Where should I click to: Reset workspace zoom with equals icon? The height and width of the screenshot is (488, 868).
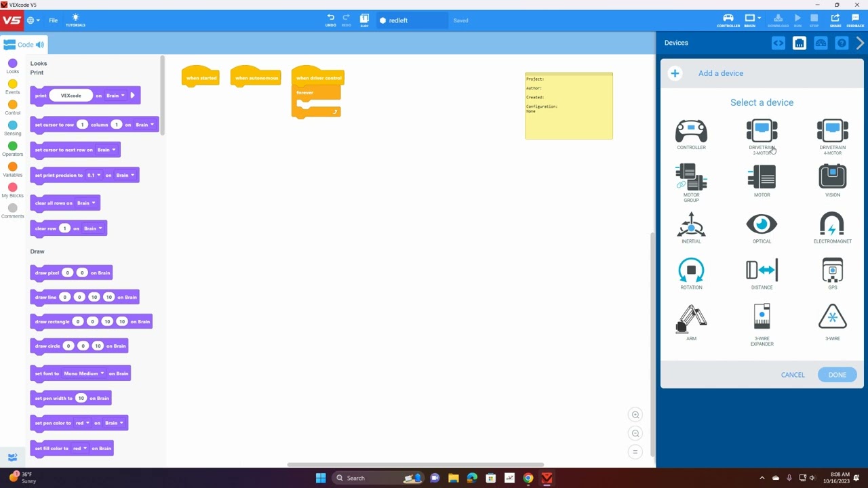point(635,452)
